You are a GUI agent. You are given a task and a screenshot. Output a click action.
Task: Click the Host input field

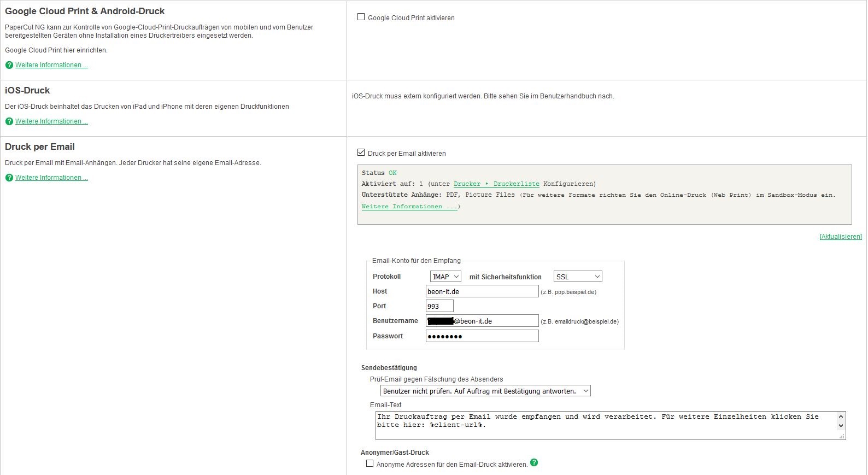tap(482, 291)
